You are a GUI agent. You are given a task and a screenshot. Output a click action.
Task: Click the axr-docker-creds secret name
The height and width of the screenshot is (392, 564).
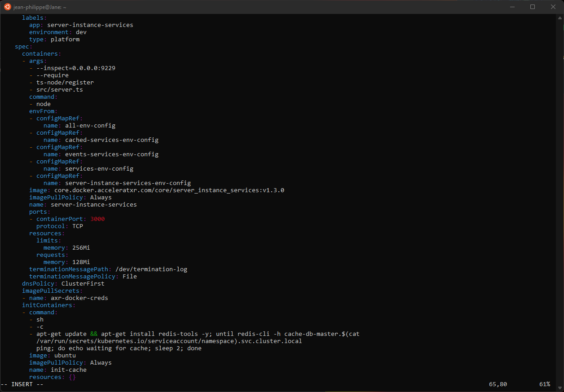click(x=79, y=298)
